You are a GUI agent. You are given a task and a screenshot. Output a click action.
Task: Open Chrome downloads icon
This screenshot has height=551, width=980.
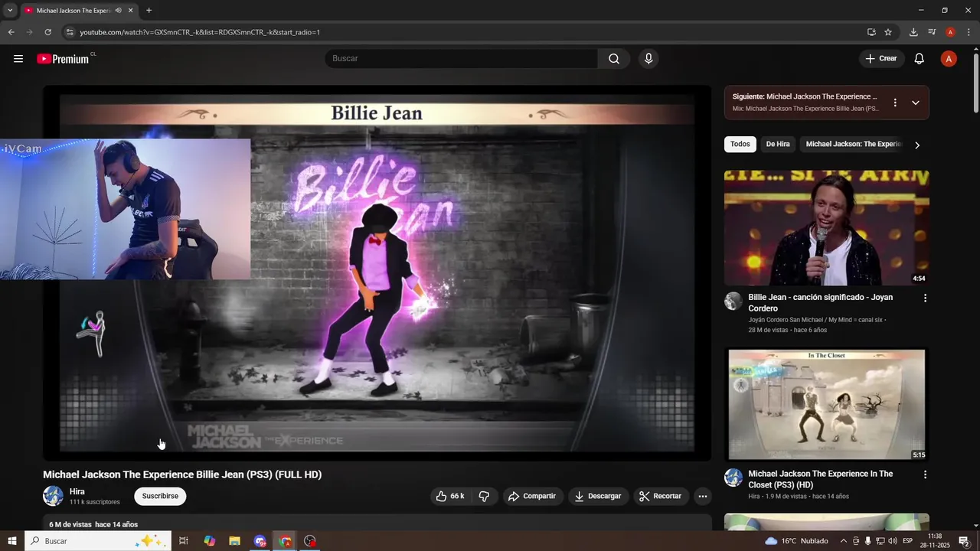[913, 32]
